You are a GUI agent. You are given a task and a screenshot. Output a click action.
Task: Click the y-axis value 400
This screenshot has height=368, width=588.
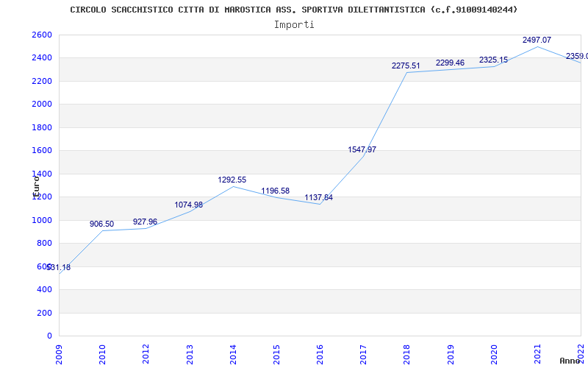(44, 290)
